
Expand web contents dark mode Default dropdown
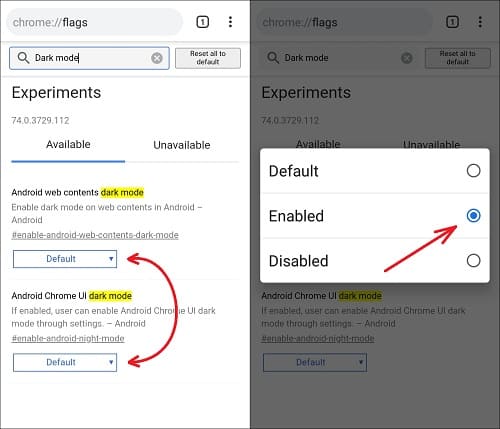[x=65, y=259]
